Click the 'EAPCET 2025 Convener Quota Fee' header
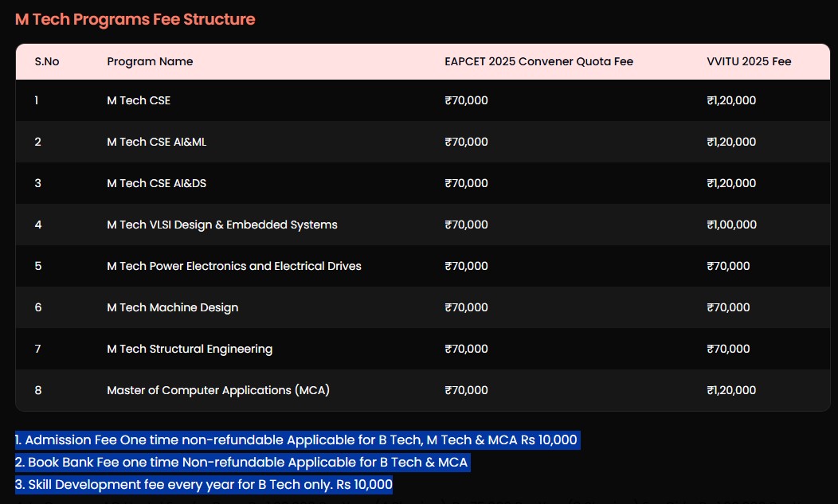The height and width of the screenshot is (504, 838). coord(538,61)
